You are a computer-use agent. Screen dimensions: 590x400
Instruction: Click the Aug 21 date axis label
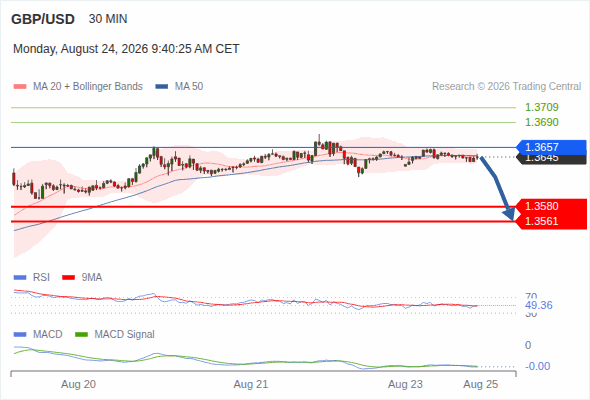coord(251,385)
